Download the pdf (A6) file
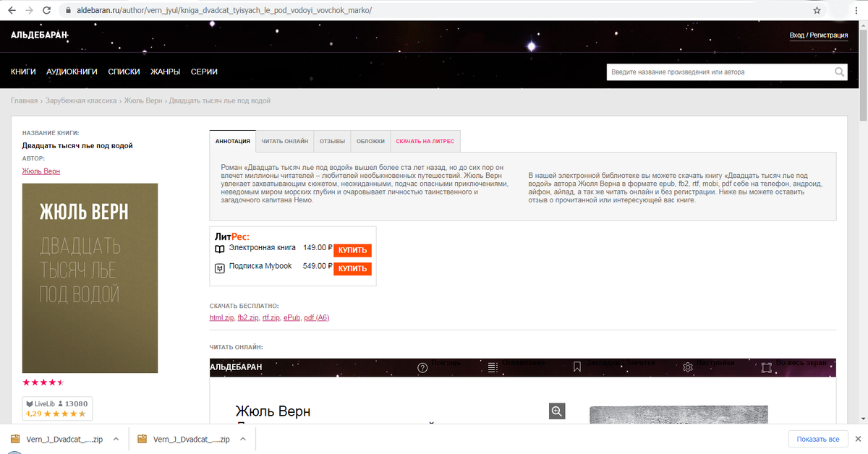This screenshot has height=454, width=868. tap(317, 317)
